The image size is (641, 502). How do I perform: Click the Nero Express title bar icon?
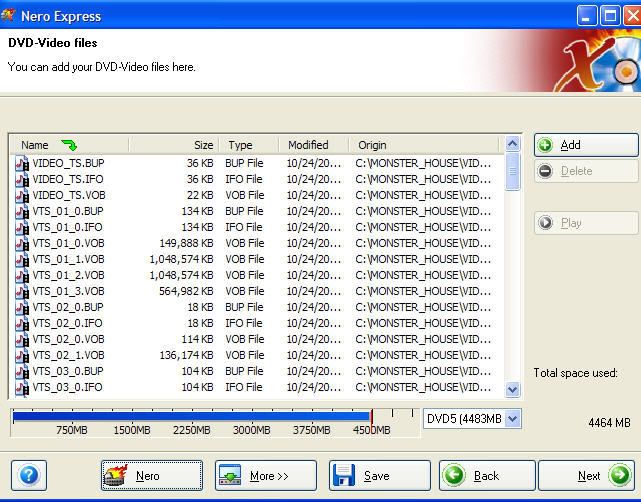[x=8, y=16]
